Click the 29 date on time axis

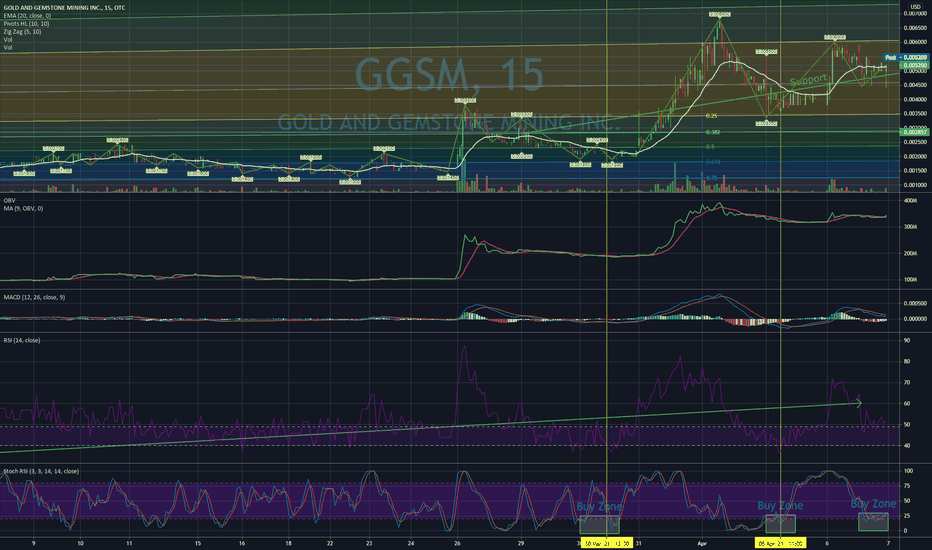(521, 543)
